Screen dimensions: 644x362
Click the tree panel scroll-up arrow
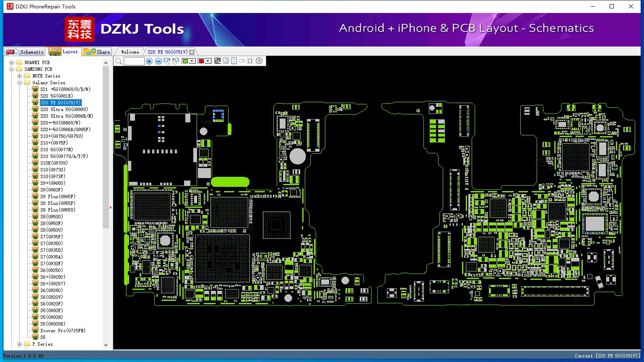click(x=106, y=63)
